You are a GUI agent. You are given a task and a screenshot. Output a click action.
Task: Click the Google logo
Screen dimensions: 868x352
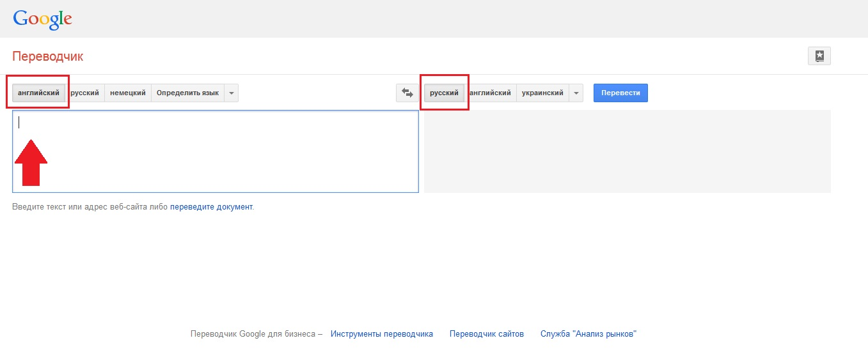click(42, 19)
